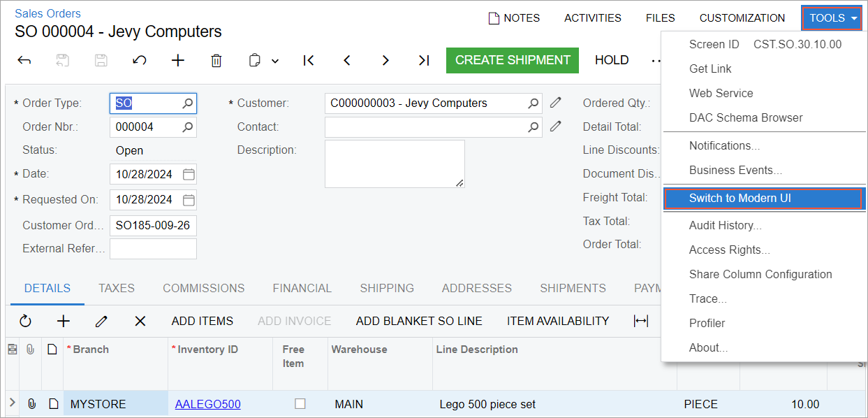Image resolution: width=868 pixels, height=418 pixels.
Task: Open the clipboard dropdown arrow
Action: pyautogui.click(x=275, y=62)
